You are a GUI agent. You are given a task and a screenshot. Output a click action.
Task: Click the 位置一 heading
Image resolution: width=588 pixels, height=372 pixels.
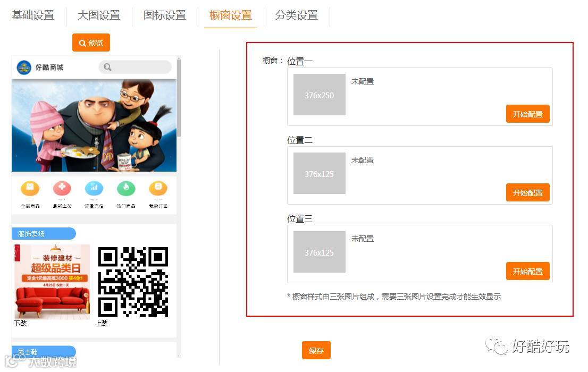coord(300,62)
